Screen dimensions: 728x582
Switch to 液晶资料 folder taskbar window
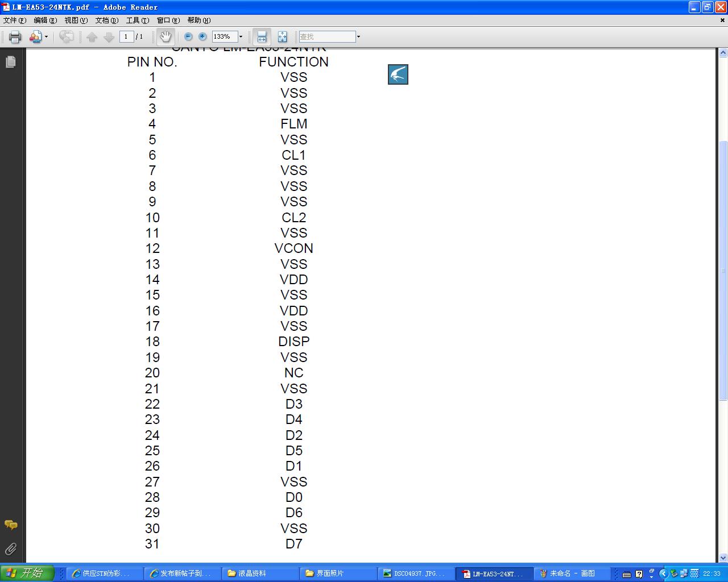pos(260,573)
